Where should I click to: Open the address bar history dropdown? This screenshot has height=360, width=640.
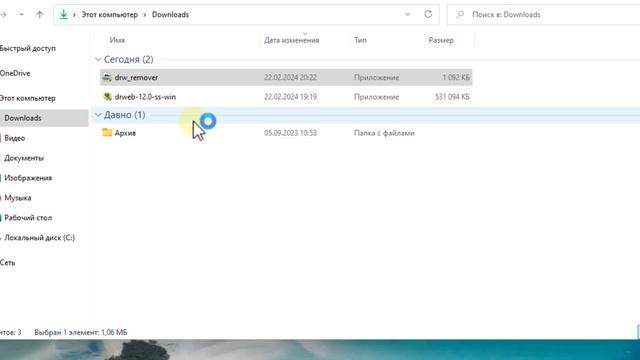tap(407, 14)
